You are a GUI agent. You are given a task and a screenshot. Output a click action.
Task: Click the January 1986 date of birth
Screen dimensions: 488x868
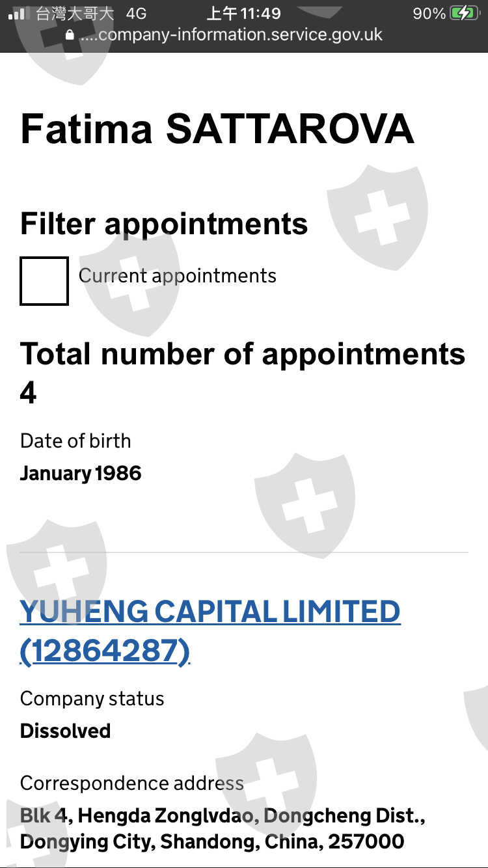tap(81, 473)
